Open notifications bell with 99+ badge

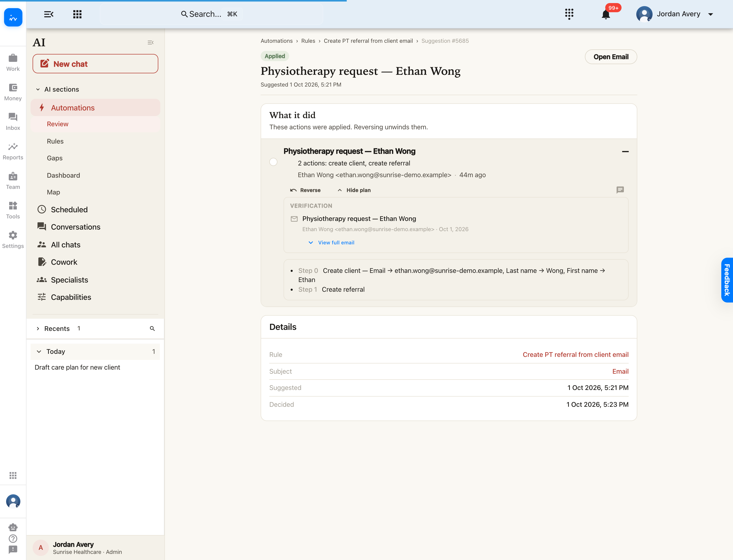[606, 15]
